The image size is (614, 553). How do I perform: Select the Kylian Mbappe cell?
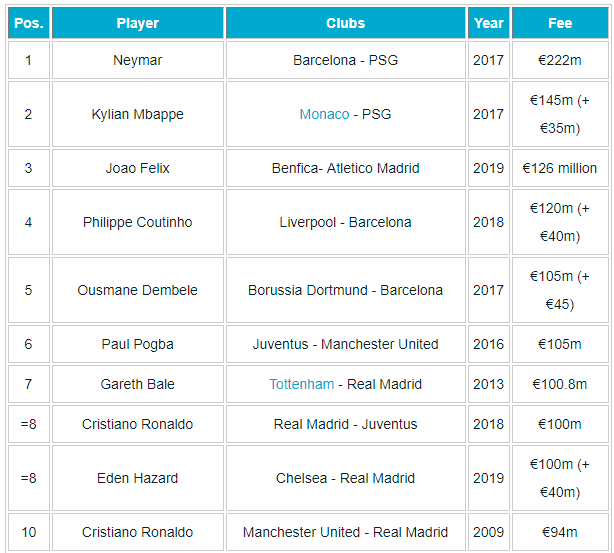point(137,114)
